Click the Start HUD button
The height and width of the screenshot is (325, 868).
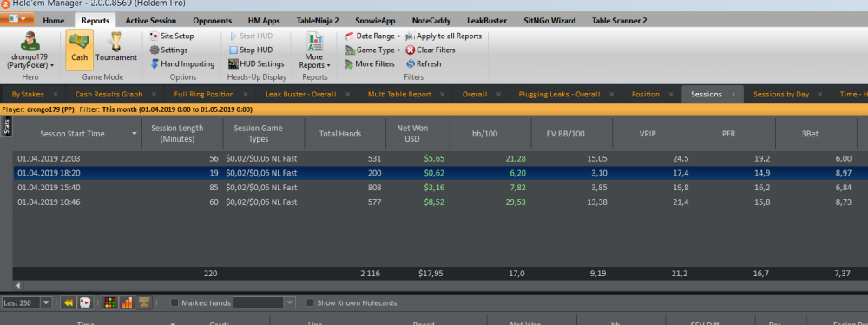click(x=251, y=36)
